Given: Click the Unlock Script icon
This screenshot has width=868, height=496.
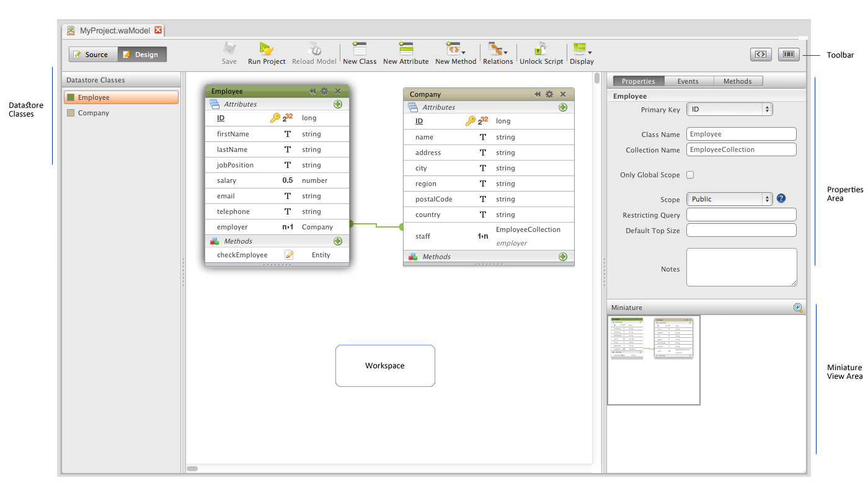Looking at the screenshot, I should [x=541, y=49].
